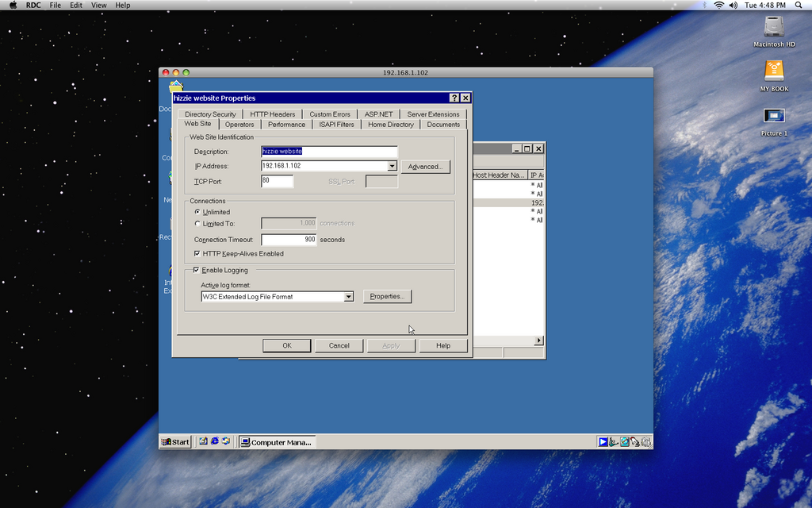
Task: Click the Help button in the dialog
Action: point(443,346)
